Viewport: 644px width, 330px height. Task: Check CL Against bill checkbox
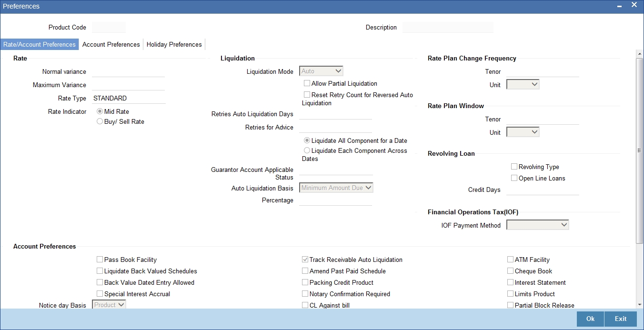pyautogui.click(x=305, y=305)
